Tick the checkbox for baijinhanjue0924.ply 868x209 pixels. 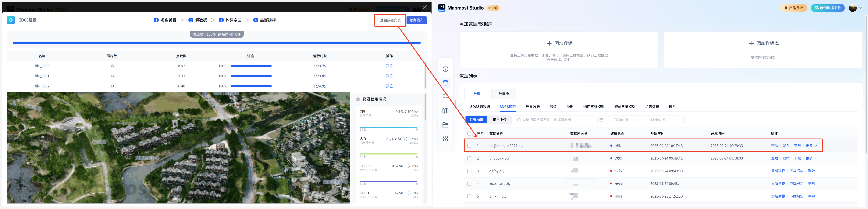469,146
